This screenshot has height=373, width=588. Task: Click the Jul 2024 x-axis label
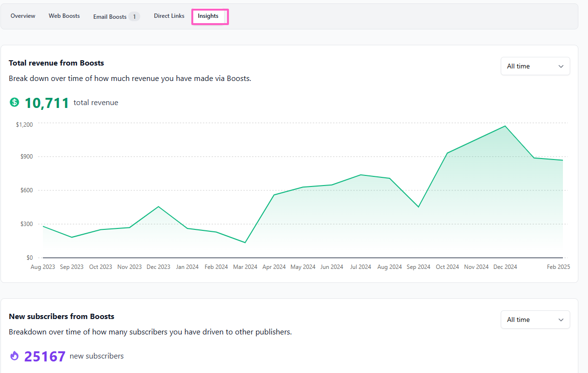coord(361,267)
